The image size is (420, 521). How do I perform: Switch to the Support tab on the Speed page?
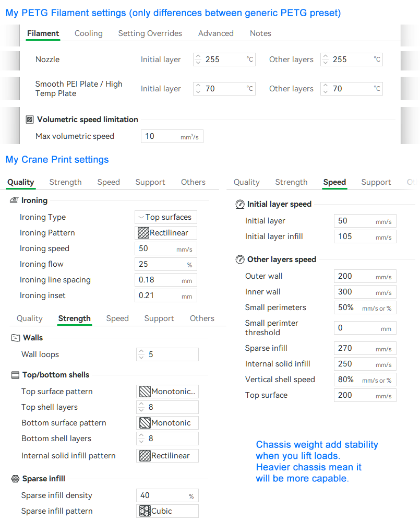click(x=376, y=182)
